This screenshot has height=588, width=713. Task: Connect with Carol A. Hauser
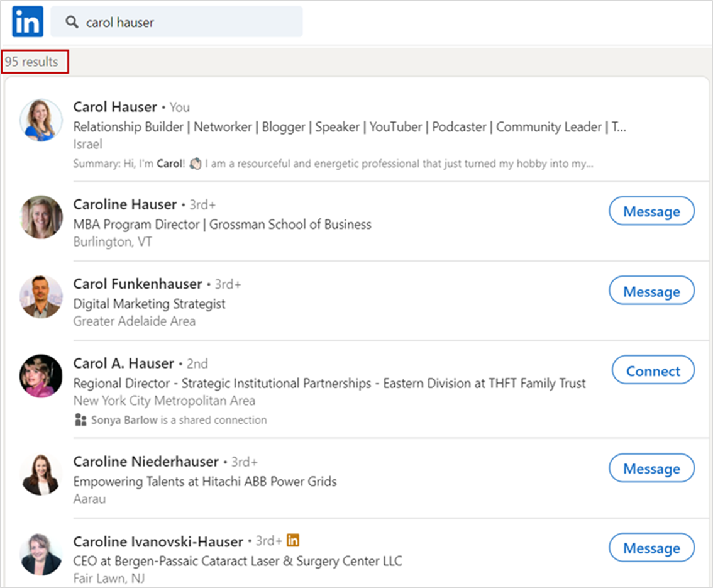653,370
